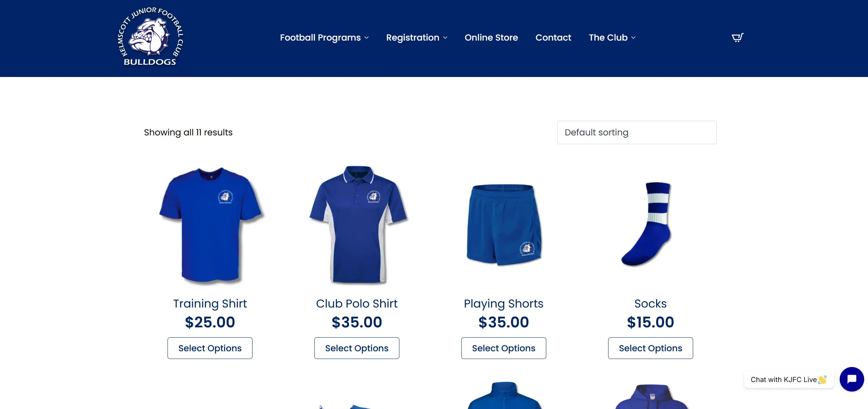Viewport: 868px width, 409px height.
Task: Open the Default sorting dropdown
Action: 637,132
